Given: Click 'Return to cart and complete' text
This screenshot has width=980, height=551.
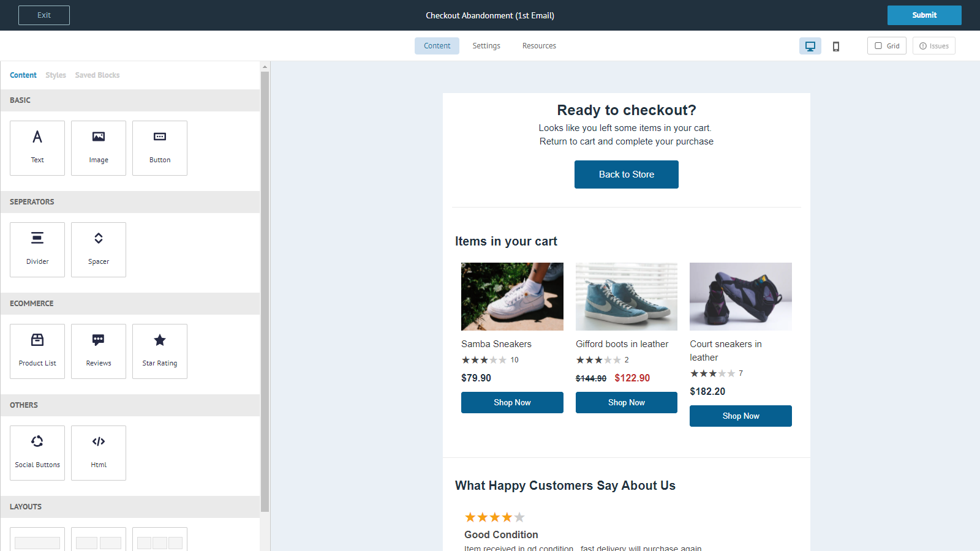Looking at the screenshot, I should pos(627,141).
